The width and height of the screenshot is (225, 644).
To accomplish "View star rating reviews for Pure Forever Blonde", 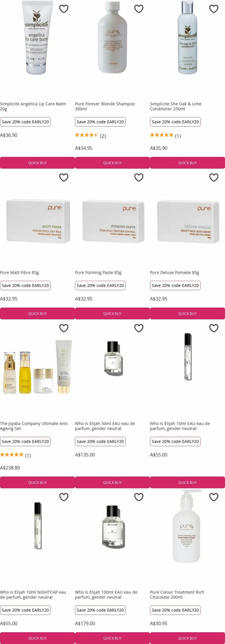I will click(x=90, y=135).
